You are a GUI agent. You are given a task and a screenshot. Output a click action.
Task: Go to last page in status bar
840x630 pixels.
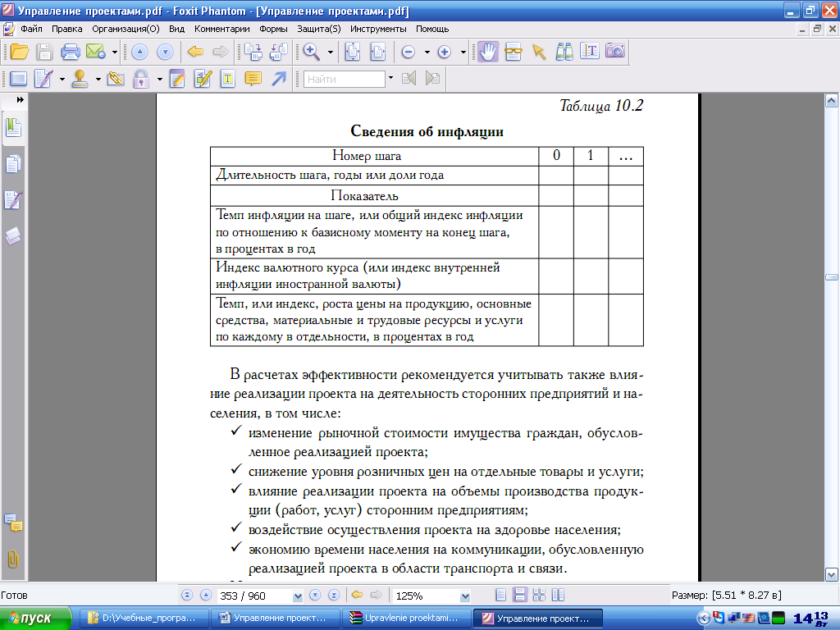(x=334, y=596)
